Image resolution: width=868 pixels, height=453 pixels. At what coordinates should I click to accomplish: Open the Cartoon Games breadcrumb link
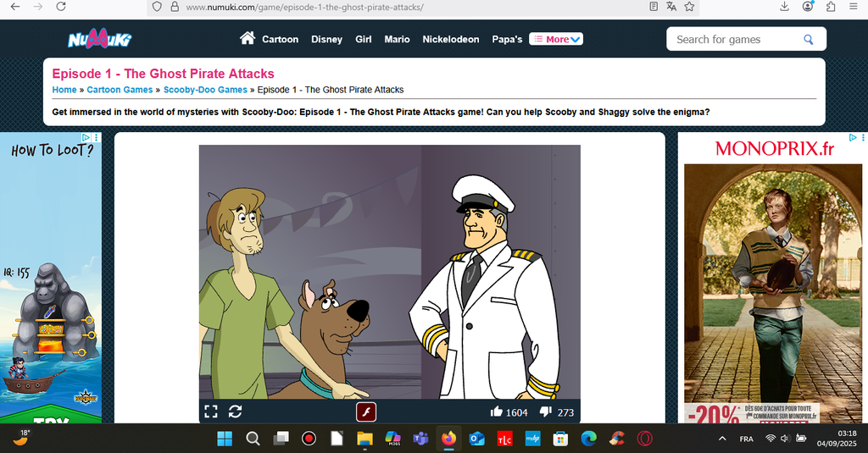pos(120,90)
